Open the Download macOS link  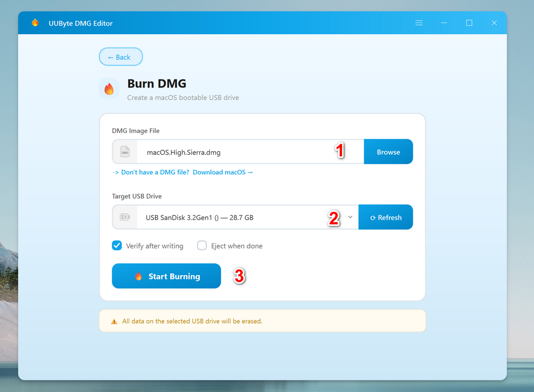(x=223, y=173)
